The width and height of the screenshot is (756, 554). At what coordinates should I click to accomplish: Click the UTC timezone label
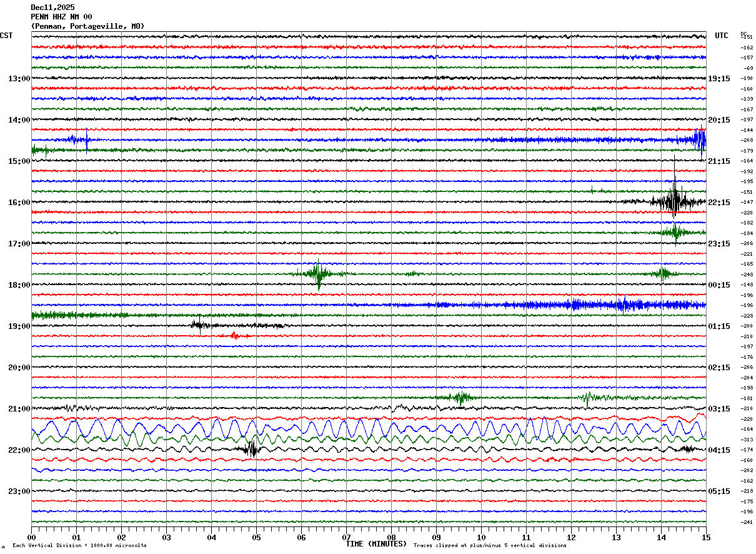(722, 36)
